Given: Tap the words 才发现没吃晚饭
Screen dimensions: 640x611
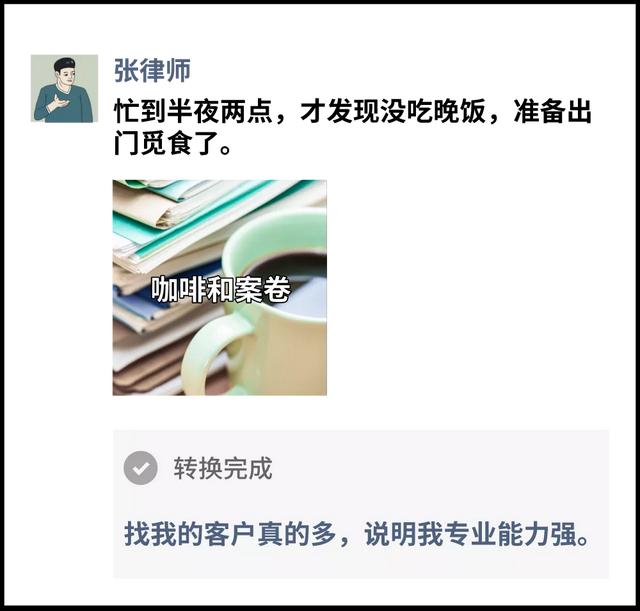Looking at the screenshot, I should coord(393,111).
